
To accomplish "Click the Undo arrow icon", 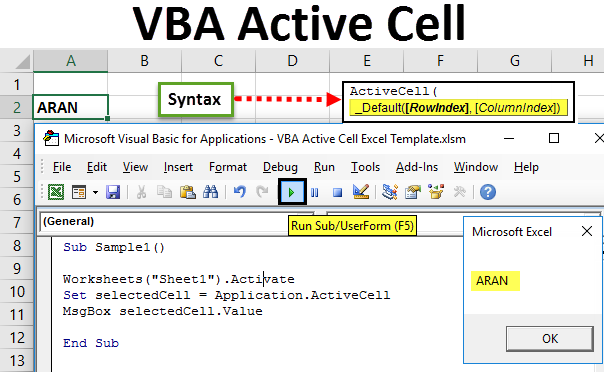I will [x=240, y=191].
